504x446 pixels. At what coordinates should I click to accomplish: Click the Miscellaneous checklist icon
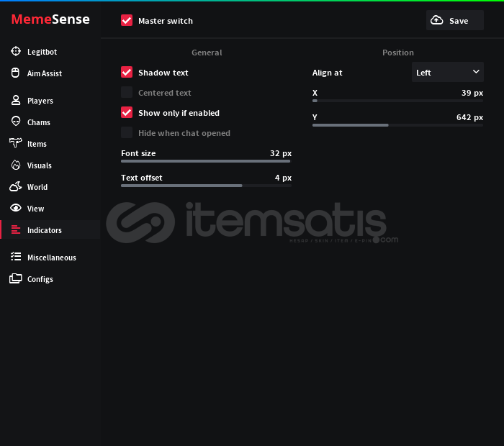click(16, 257)
